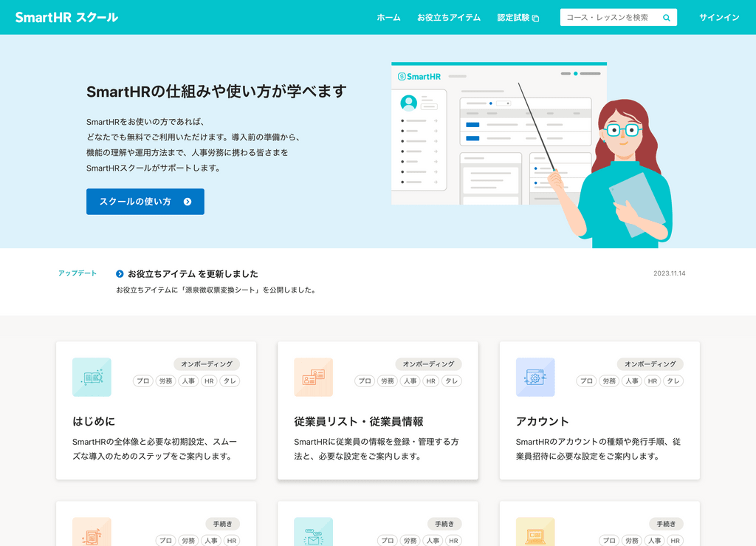Click the ID-card icon on 従業員リスト card
756x546 pixels.
313,377
